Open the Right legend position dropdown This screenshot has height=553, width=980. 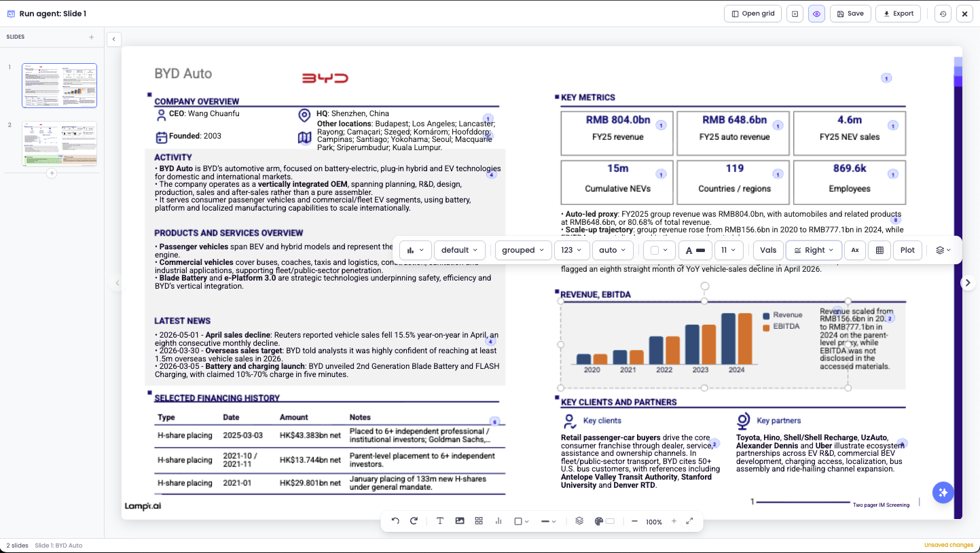click(x=814, y=250)
